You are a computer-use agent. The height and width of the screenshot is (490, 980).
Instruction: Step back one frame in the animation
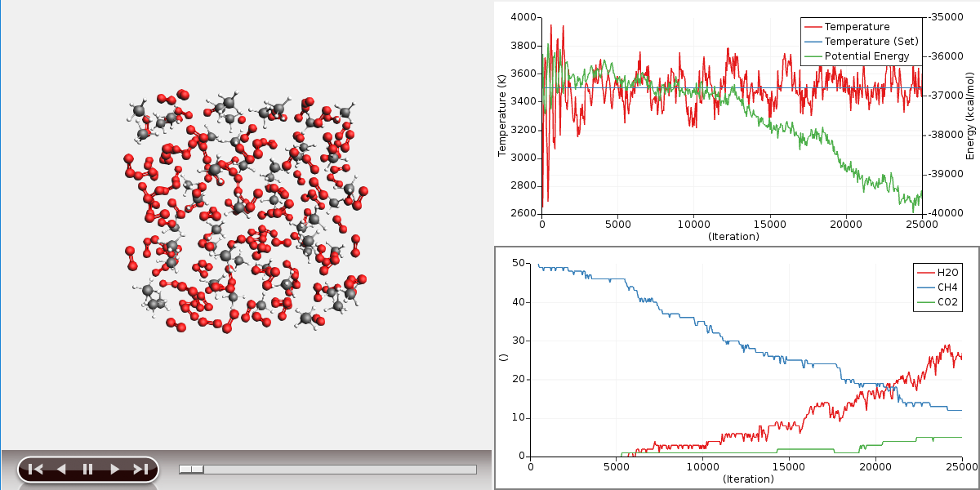point(61,469)
